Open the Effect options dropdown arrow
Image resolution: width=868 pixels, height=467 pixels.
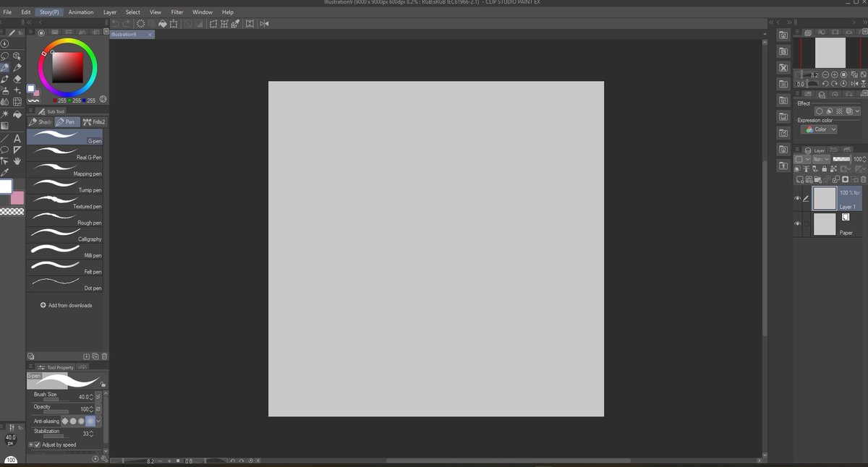click(x=857, y=111)
